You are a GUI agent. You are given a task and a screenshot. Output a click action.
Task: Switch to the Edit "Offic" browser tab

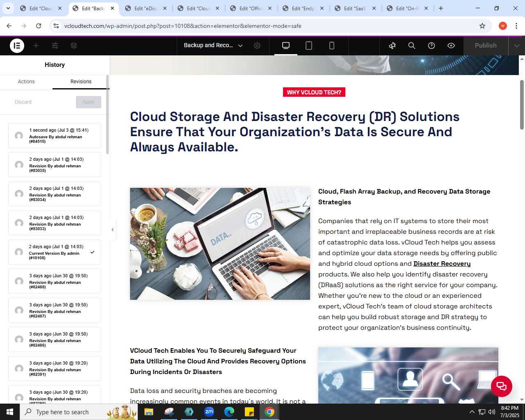click(x=251, y=8)
